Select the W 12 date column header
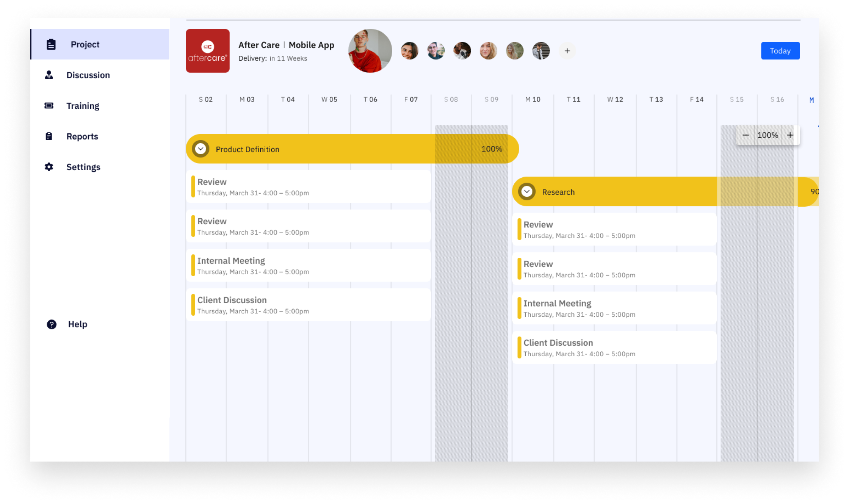Image resolution: width=849 pixels, height=504 pixels. [615, 99]
